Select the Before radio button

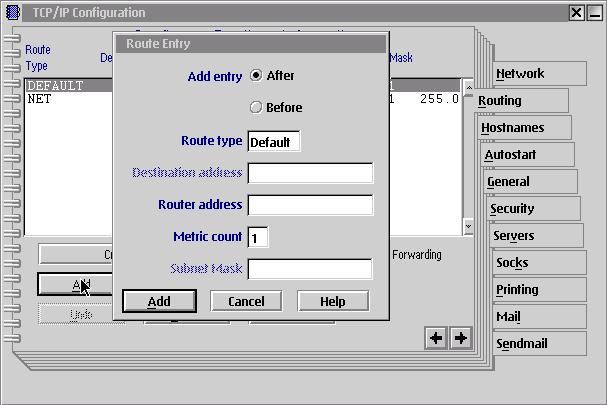point(256,108)
